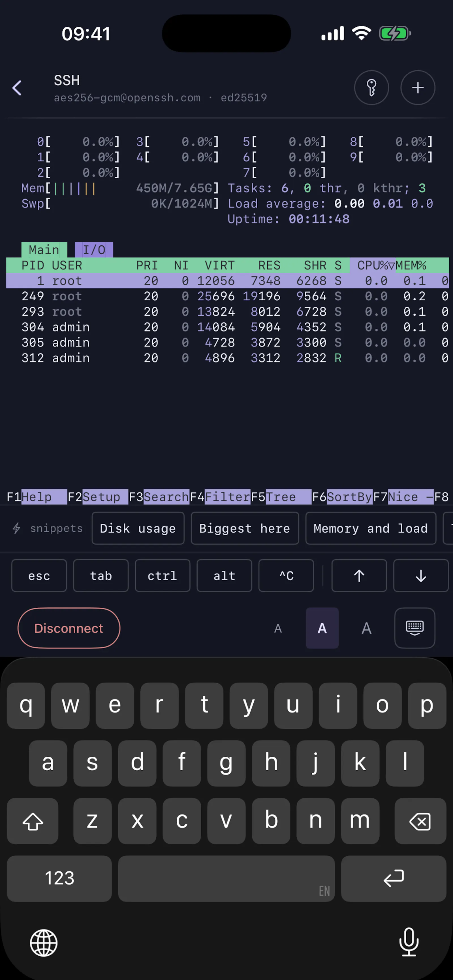Viewport: 453px width, 980px height.
Task: Select process row PID 305 admin
Action: 227,343
